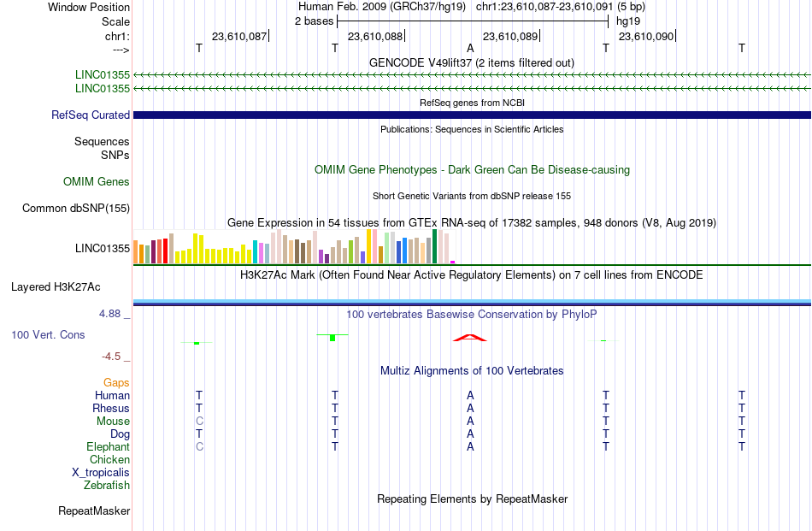Select the Human alignment row label
Viewport: 812px width, 531px height.
112,395
